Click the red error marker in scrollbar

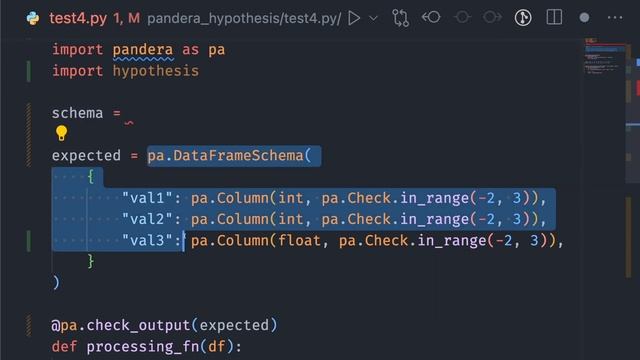(x=638, y=87)
